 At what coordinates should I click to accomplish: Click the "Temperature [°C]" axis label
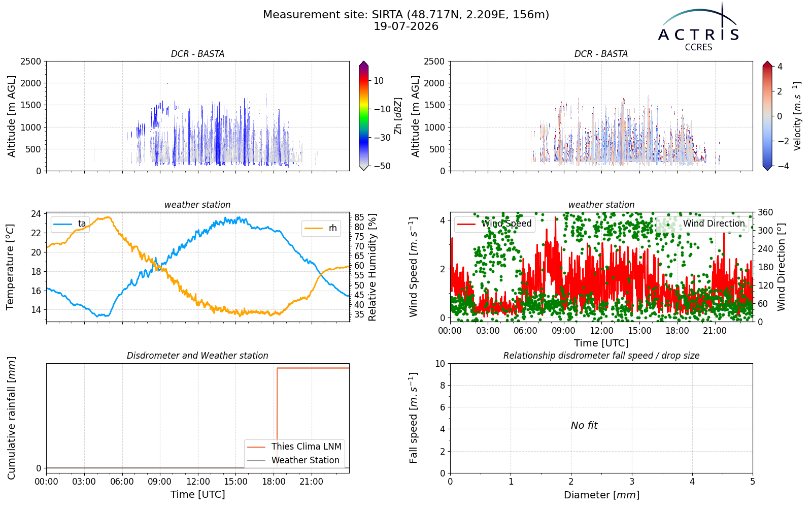[x=10, y=267]
